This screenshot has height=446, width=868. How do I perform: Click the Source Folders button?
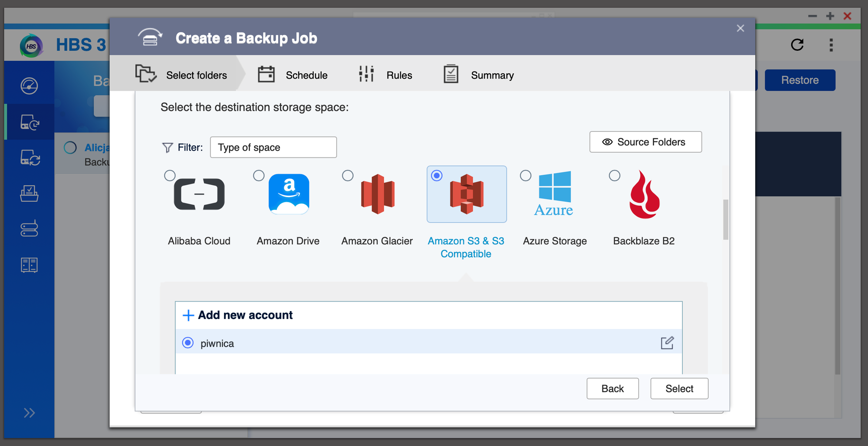(646, 142)
